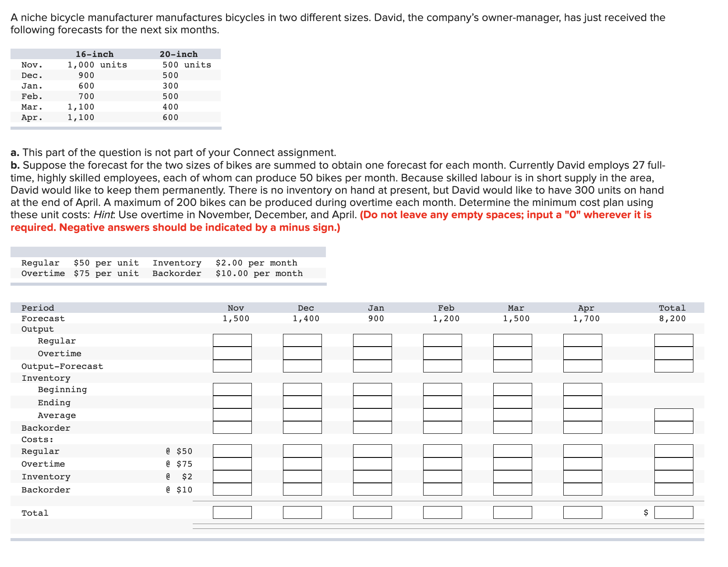Select the Regular output field for Dec
The height and width of the screenshot is (567, 728).
302,340
